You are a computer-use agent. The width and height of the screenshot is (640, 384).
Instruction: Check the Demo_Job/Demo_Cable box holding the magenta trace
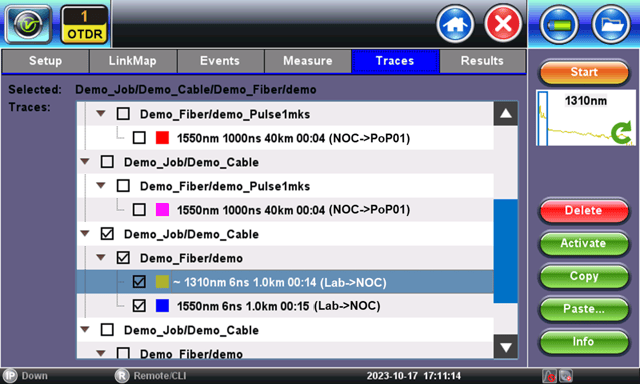(x=107, y=162)
